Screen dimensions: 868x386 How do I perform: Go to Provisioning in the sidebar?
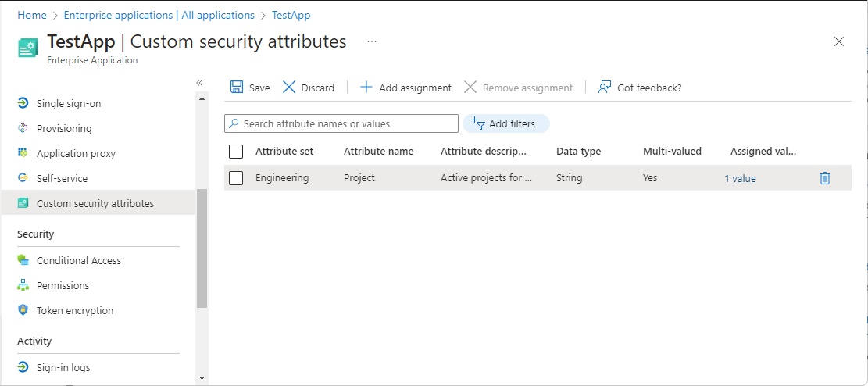[x=64, y=128]
